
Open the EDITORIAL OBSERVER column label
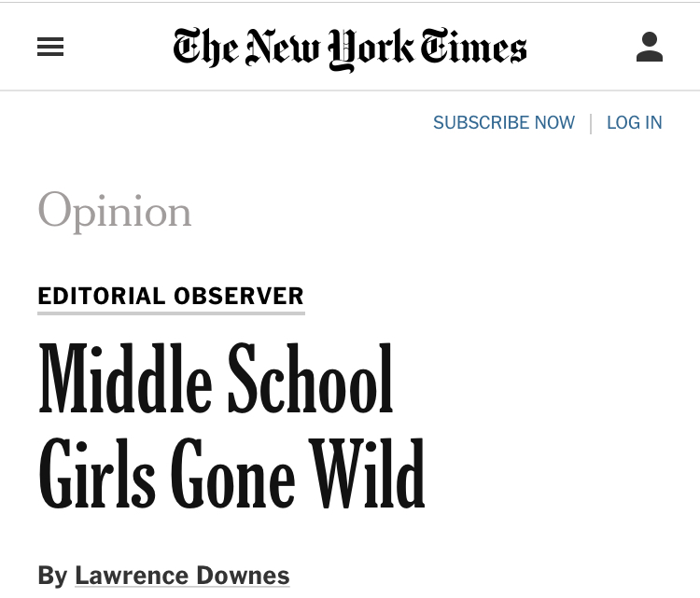tap(171, 297)
